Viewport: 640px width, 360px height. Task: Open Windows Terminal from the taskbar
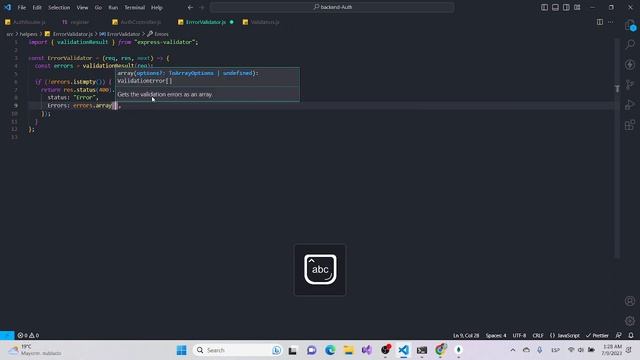422,350
